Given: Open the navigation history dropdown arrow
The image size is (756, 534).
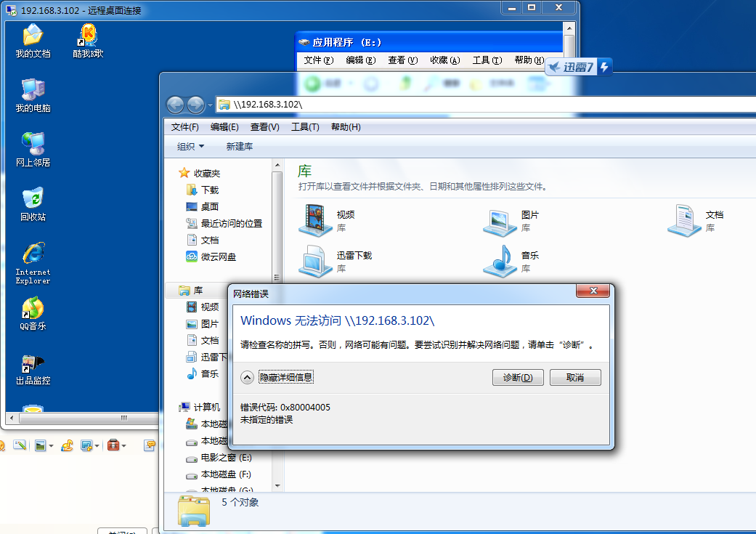Looking at the screenshot, I should [210, 105].
